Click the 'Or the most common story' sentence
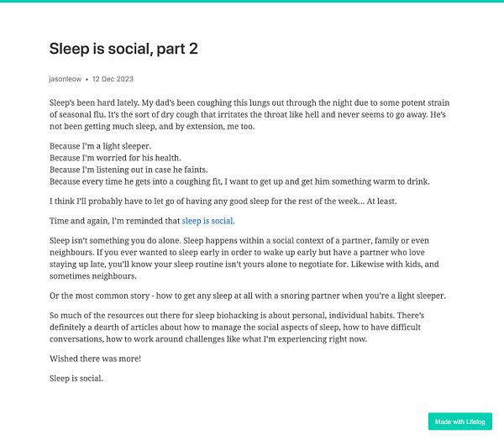The width and height of the screenshot is (504, 440). click(x=248, y=296)
